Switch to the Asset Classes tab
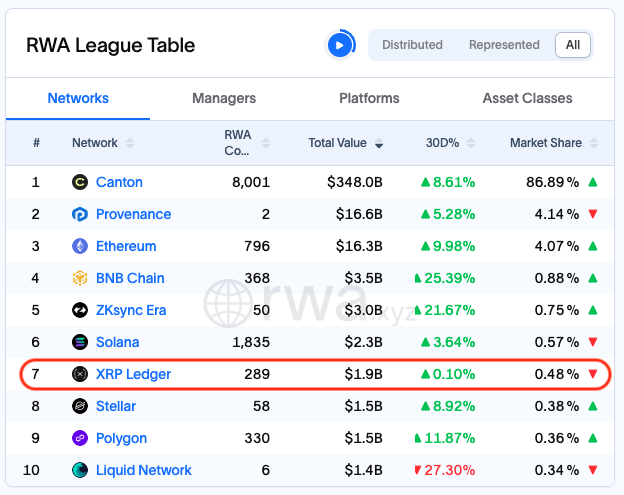The height and width of the screenshot is (495, 624). 527,98
